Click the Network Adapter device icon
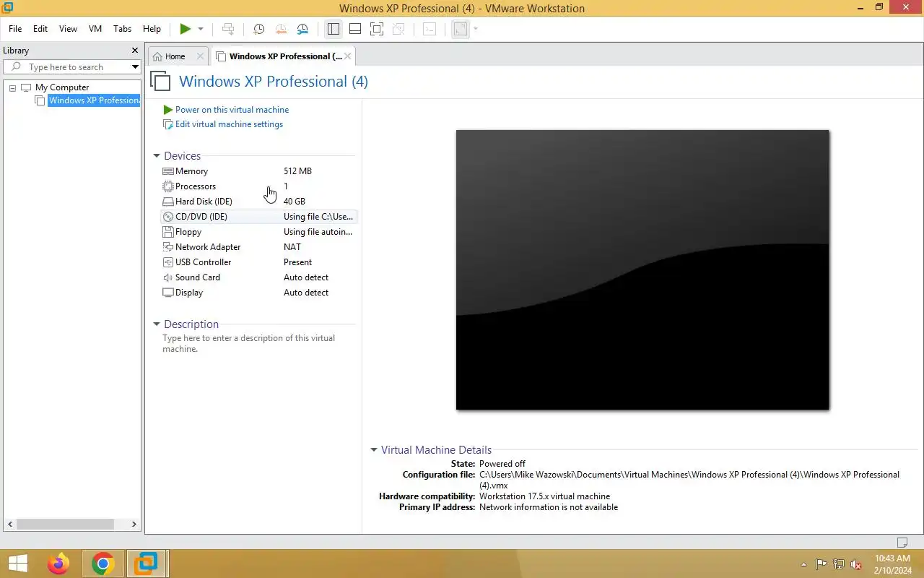 coord(168,247)
